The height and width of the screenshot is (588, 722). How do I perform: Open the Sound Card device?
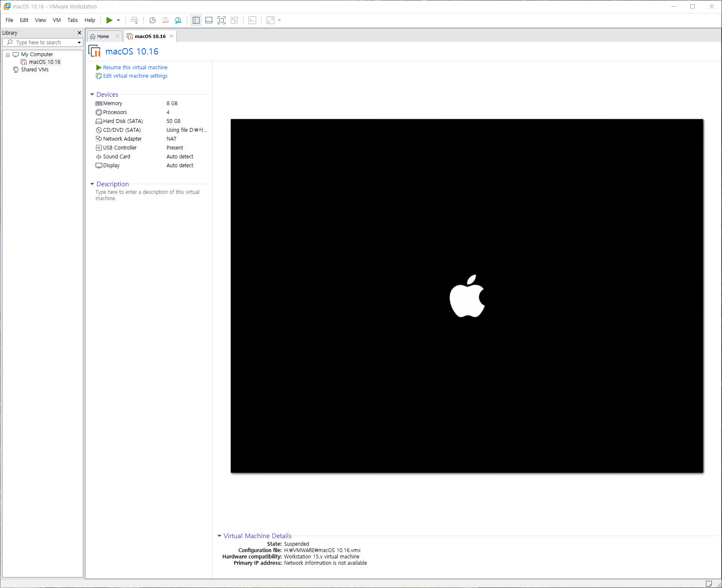pos(151,157)
